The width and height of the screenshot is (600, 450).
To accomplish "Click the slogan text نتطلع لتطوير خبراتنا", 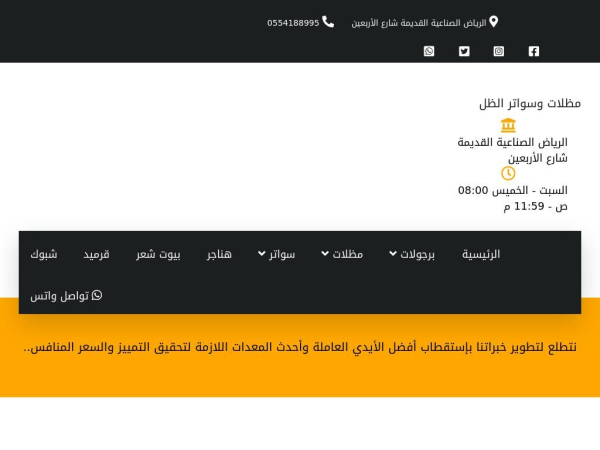I will tap(300, 347).
